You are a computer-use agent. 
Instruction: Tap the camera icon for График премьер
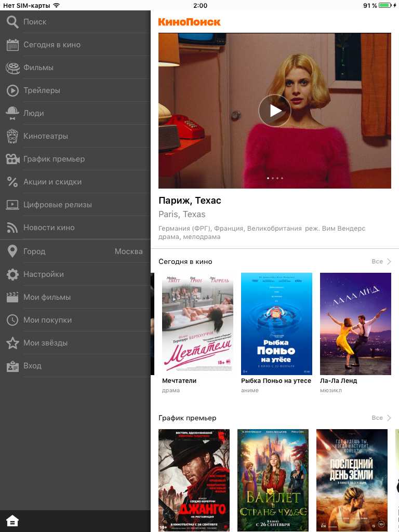tap(12, 159)
